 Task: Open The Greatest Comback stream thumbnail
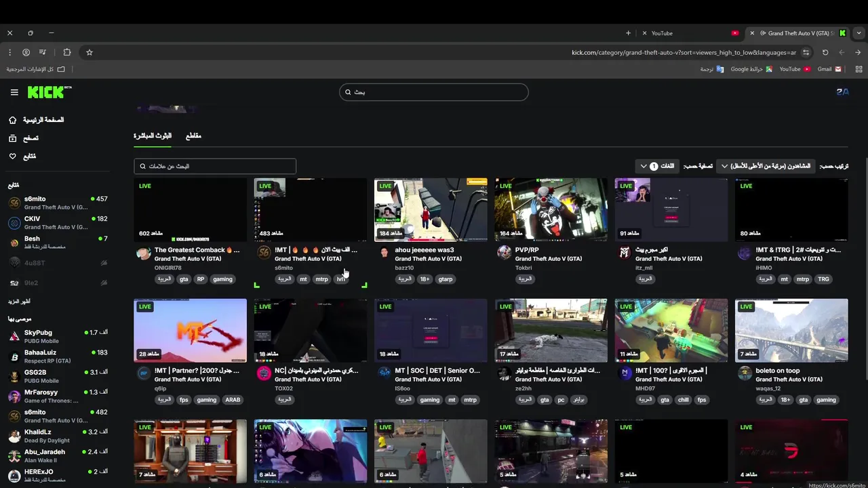190,210
